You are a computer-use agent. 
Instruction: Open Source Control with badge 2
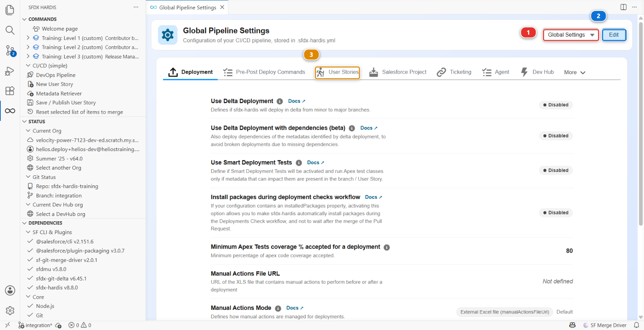[x=10, y=50]
